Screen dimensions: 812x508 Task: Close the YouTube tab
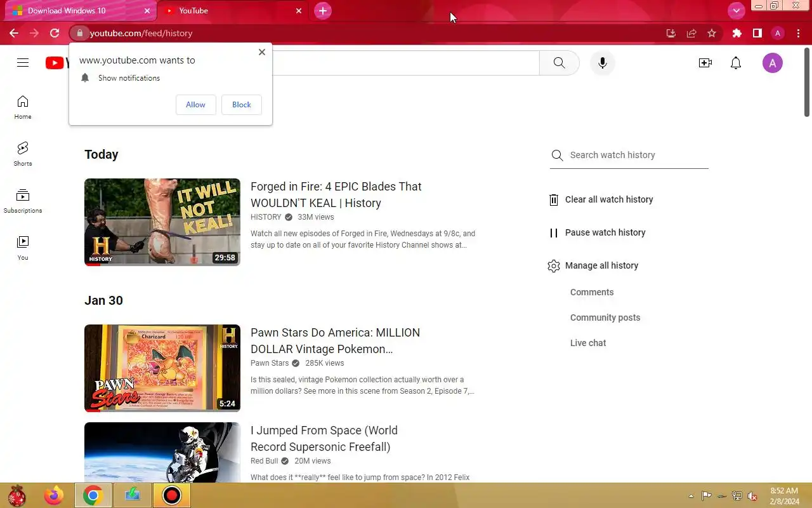[x=299, y=11]
